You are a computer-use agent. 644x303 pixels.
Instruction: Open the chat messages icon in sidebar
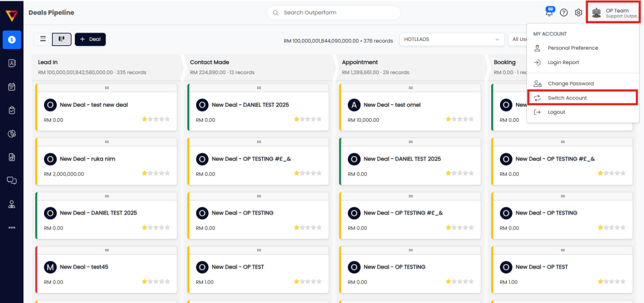(x=11, y=180)
